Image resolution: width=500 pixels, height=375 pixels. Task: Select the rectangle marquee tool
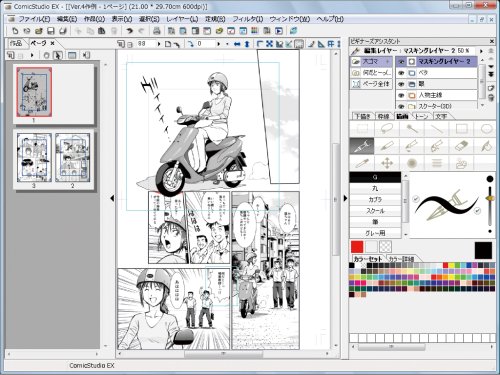coord(362,129)
